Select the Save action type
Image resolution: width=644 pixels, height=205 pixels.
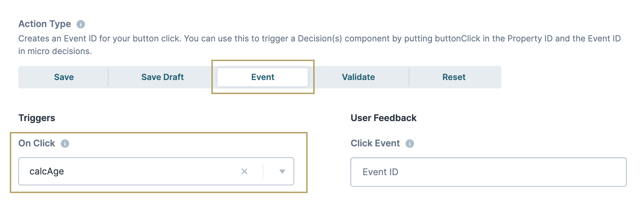64,77
